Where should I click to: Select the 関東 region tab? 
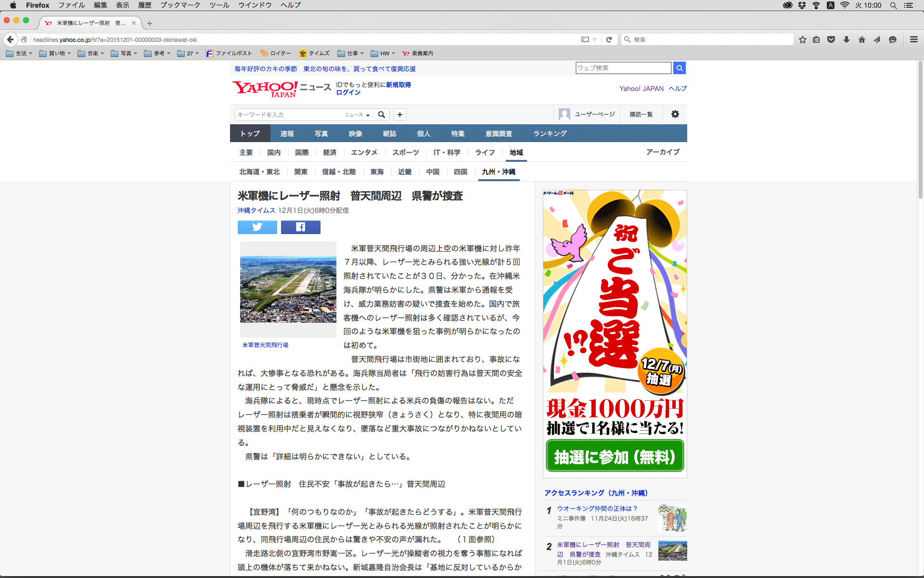301,172
